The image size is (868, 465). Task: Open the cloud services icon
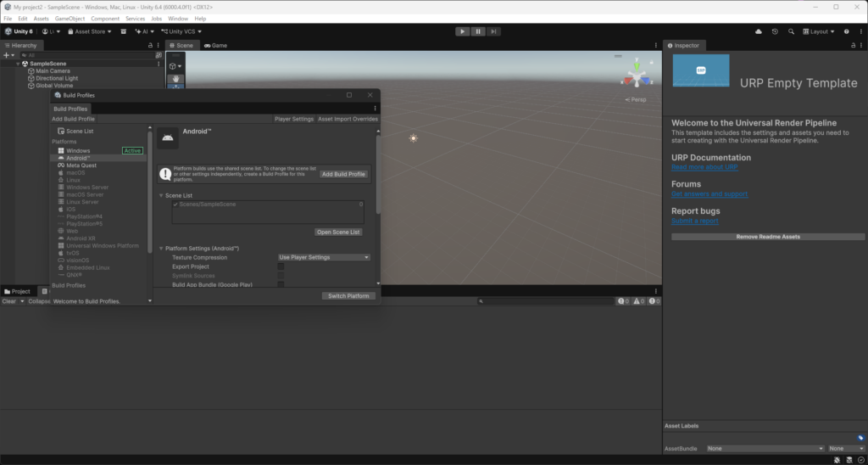(x=759, y=31)
